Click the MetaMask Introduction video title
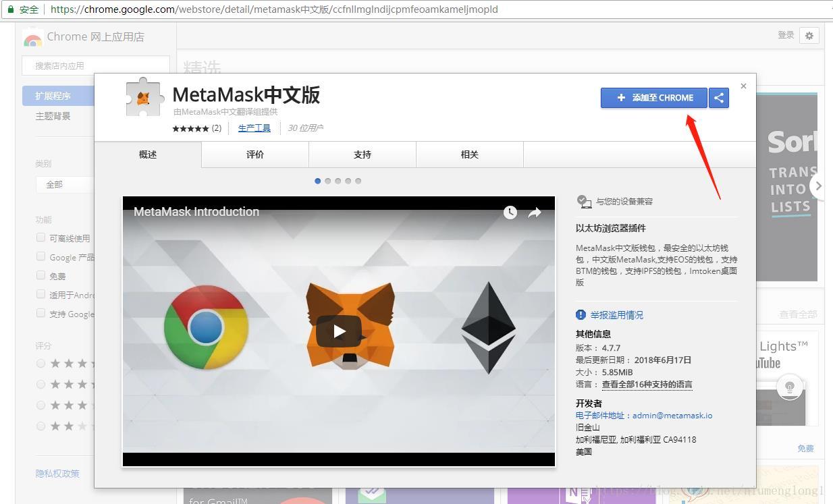833x504 pixels. pyautogui.click(x=196, y=212)
